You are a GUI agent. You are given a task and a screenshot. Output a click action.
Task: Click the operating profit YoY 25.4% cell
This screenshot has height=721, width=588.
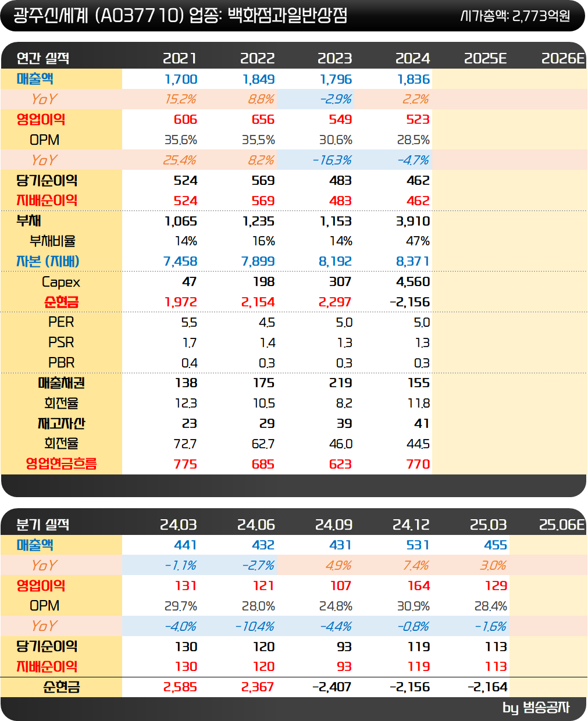pyautogui.click(x=180, y=160)
